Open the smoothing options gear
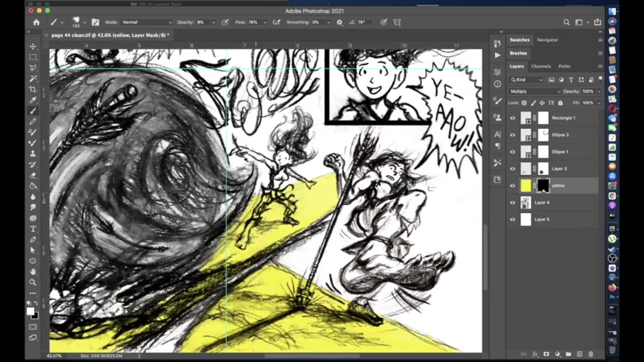This screenshot has width=644, height=362. [x=340, y=22]
